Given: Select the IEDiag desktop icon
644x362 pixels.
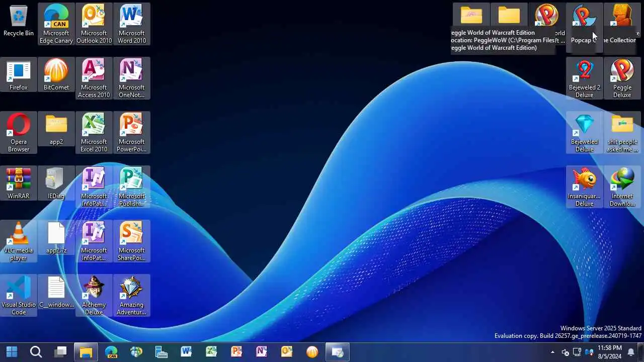Looking at the screenshot, I should point(56,184).
